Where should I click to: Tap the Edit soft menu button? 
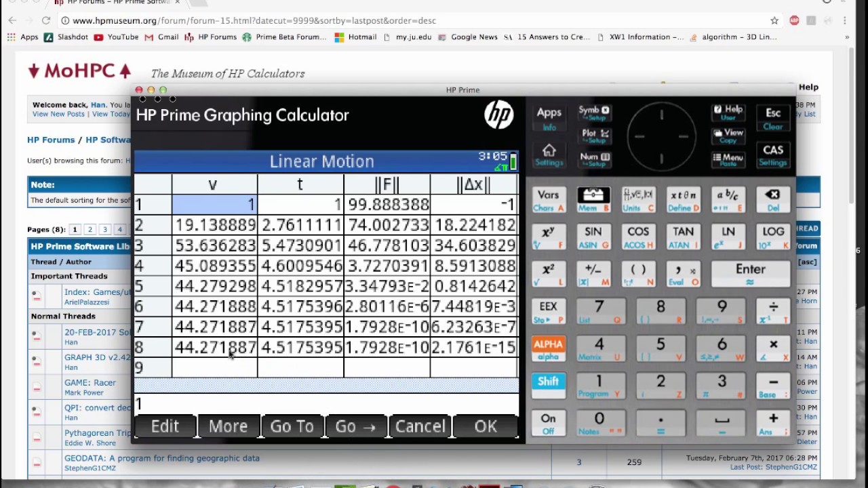coord(165,426)
